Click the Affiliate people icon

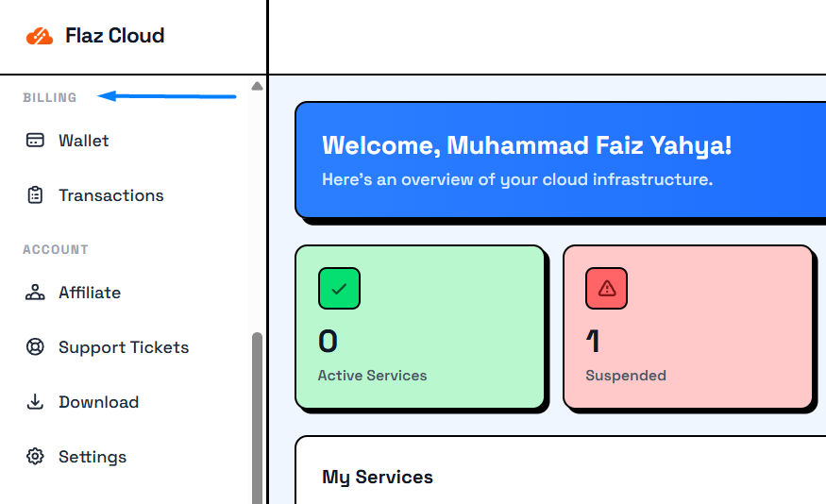pos(35,293)
